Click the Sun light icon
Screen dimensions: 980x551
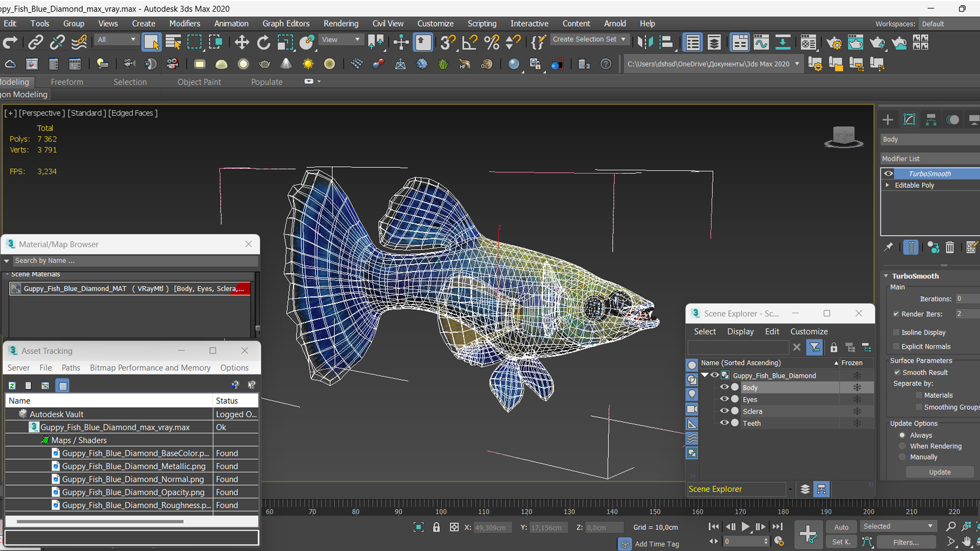click(308, 64)
